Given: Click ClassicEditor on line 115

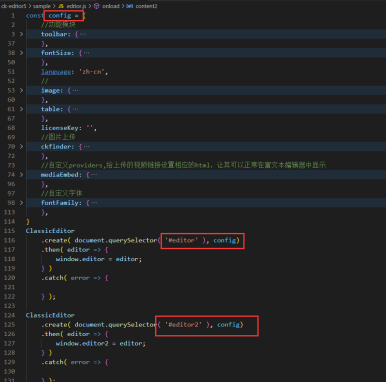Looking at the screenshot, I should [x=50, y=231].
